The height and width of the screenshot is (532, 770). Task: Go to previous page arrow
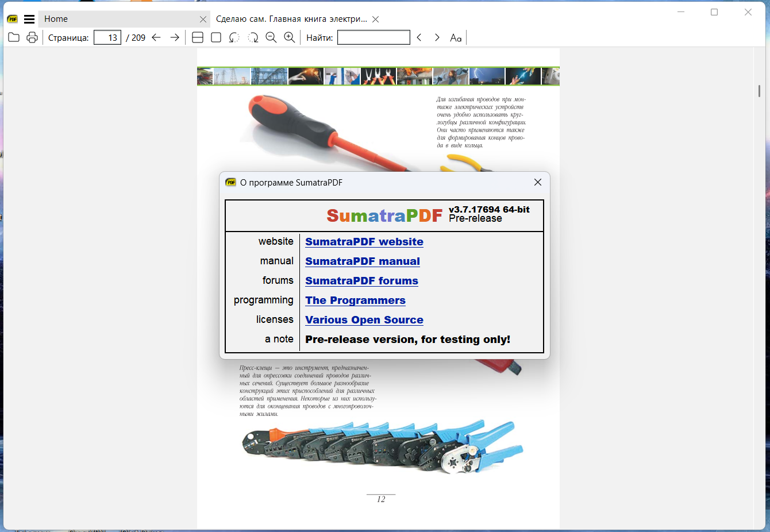point(156,37)
